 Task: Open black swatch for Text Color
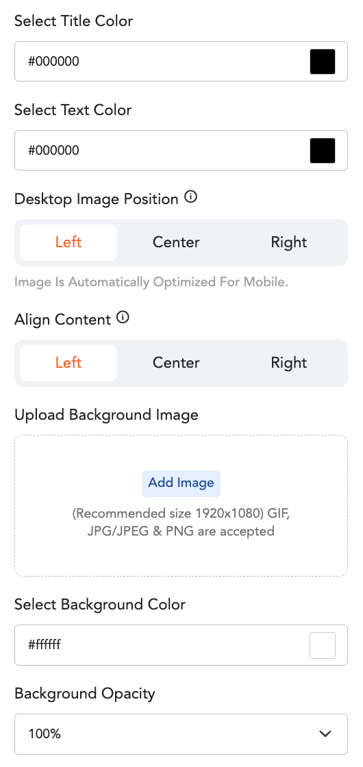point(322,150)
